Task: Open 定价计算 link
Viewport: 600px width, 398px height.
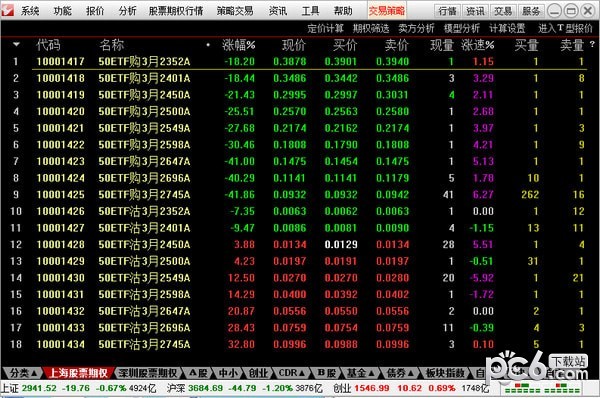Action: [x=325, y=28]
